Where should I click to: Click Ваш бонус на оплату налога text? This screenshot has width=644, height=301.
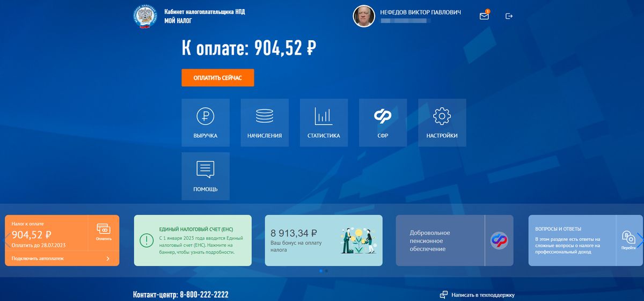click(x=297, y=246)
